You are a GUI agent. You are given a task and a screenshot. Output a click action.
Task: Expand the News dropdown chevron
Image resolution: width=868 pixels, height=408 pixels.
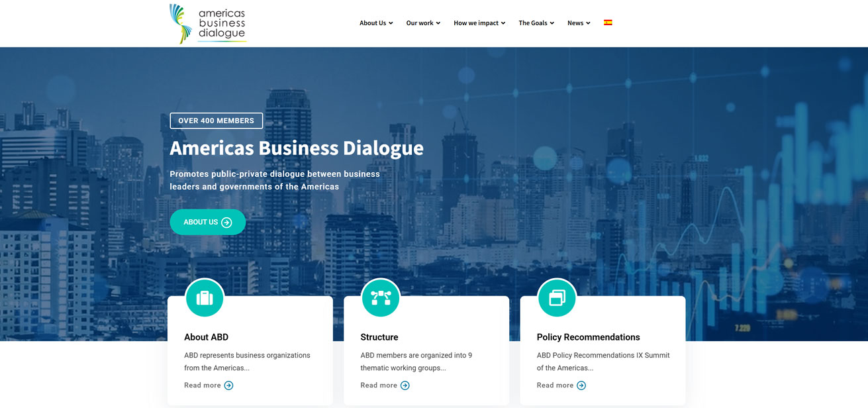coord(588,23)
